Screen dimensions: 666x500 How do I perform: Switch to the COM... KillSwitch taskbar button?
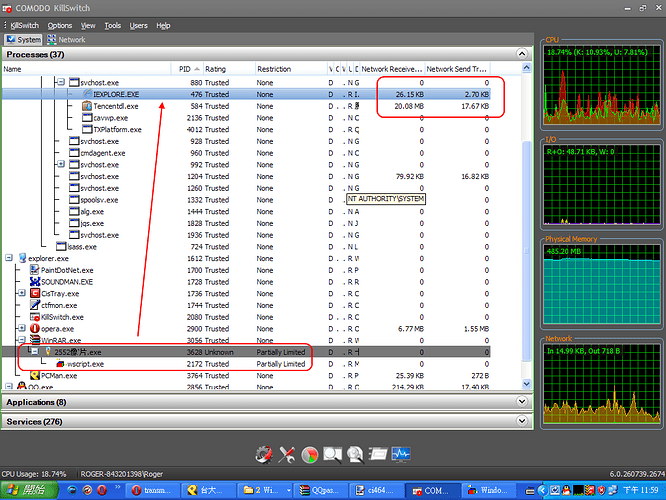(432, 491)
